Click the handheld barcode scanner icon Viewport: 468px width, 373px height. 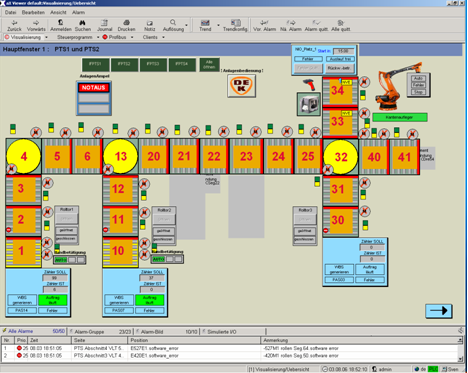(x=310, y=84)
